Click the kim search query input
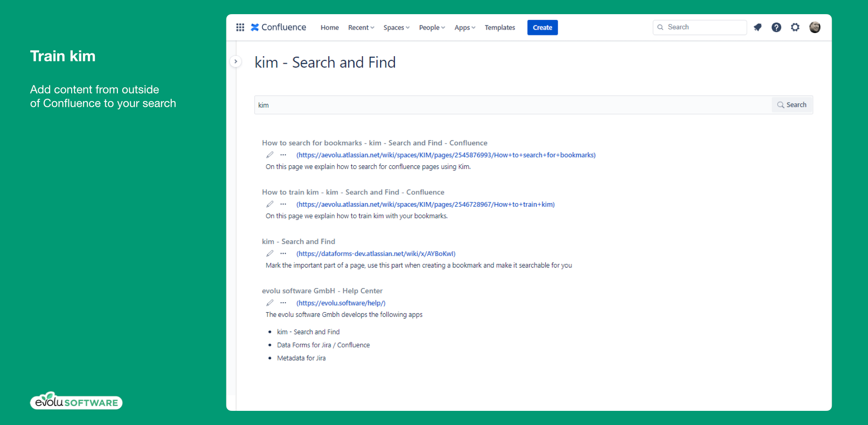 pyautogui.click(x=513, y=105)
